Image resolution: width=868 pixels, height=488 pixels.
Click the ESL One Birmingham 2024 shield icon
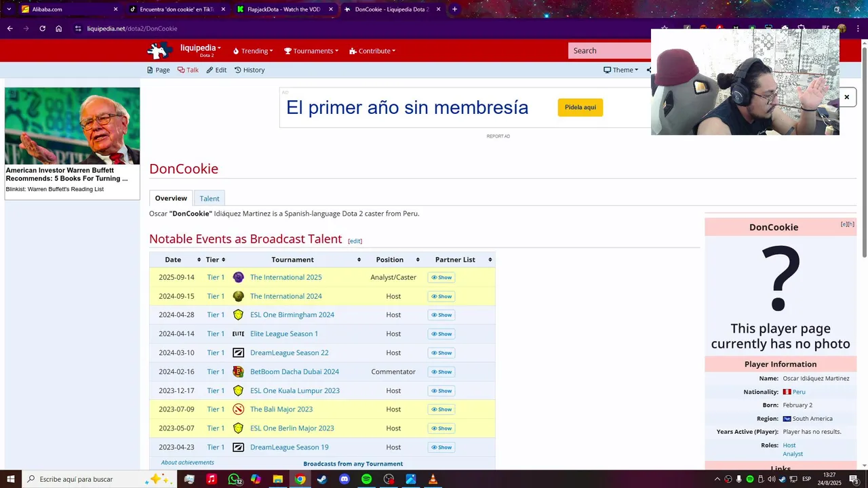coord(238,314)
